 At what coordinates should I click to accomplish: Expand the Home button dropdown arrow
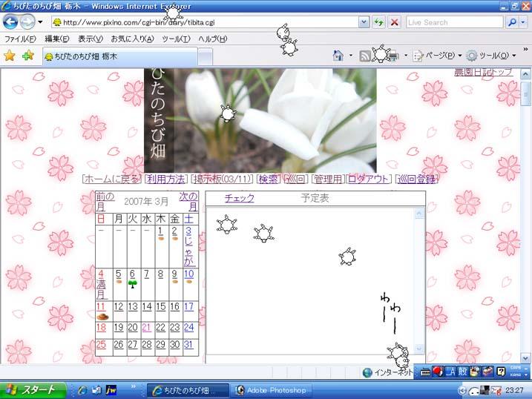351,56
